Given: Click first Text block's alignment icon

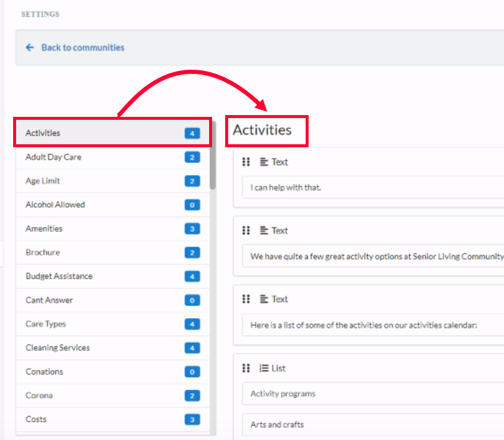Looking at the screenshot, I should point(264,162).
